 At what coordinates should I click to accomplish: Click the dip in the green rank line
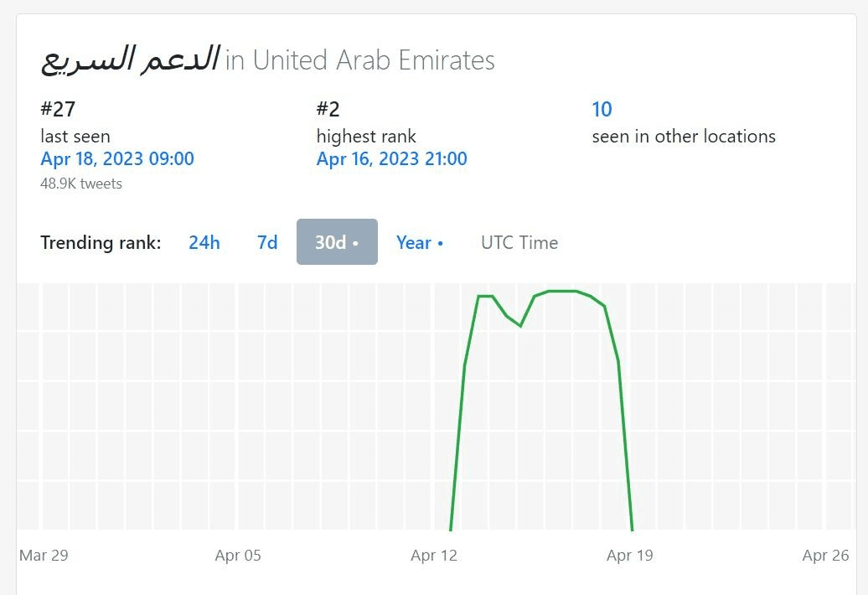click(520, 325)
